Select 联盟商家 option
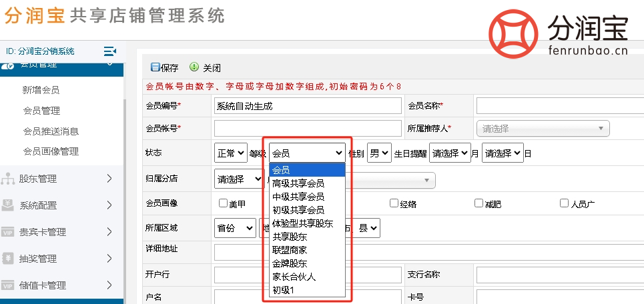This screenshot has height=304, width=644. tap(307, 250)
